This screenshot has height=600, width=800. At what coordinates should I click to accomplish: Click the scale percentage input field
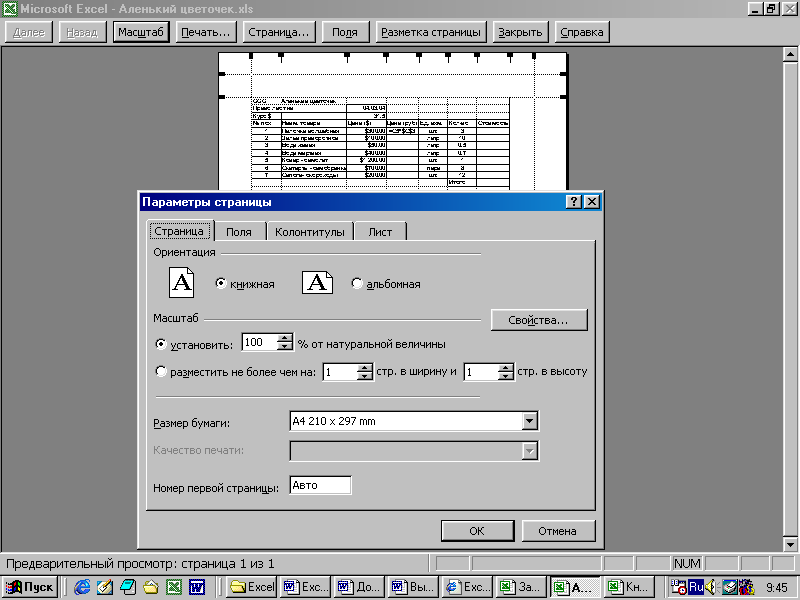[260, 342]
